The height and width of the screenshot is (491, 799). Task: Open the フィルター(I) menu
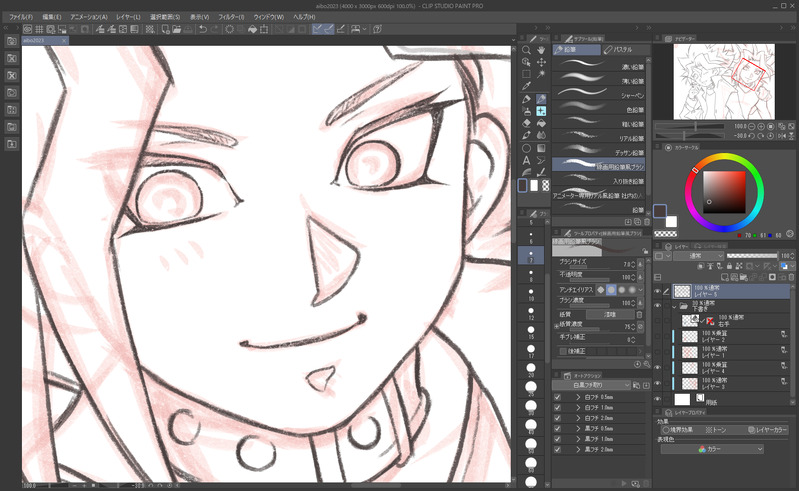tap(231, 17)
